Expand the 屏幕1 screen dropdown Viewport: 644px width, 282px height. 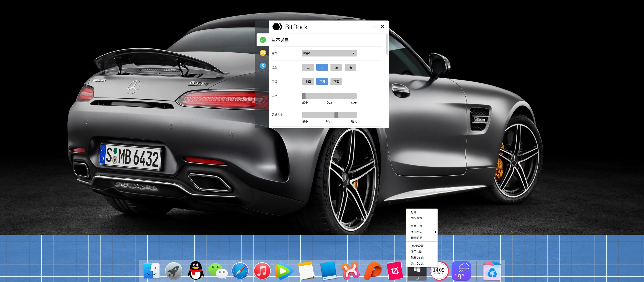click(x=329, y=53)
